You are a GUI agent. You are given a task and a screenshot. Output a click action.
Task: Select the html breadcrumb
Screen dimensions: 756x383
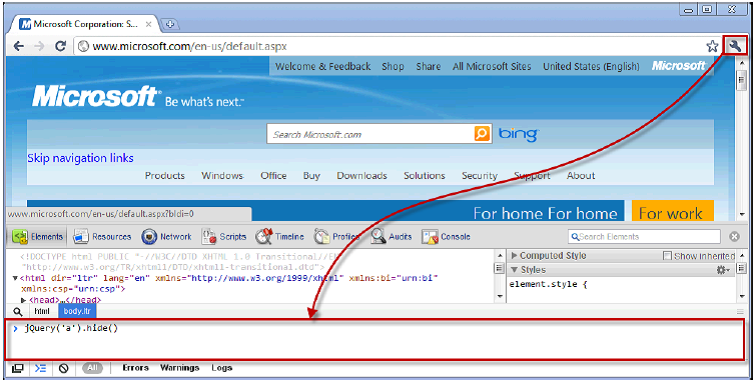pos(42,311)
